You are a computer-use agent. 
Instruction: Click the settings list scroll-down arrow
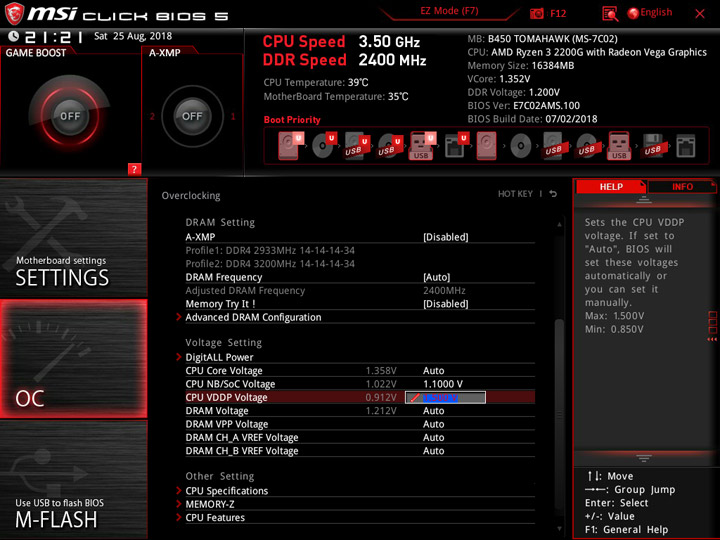[559, 529]
